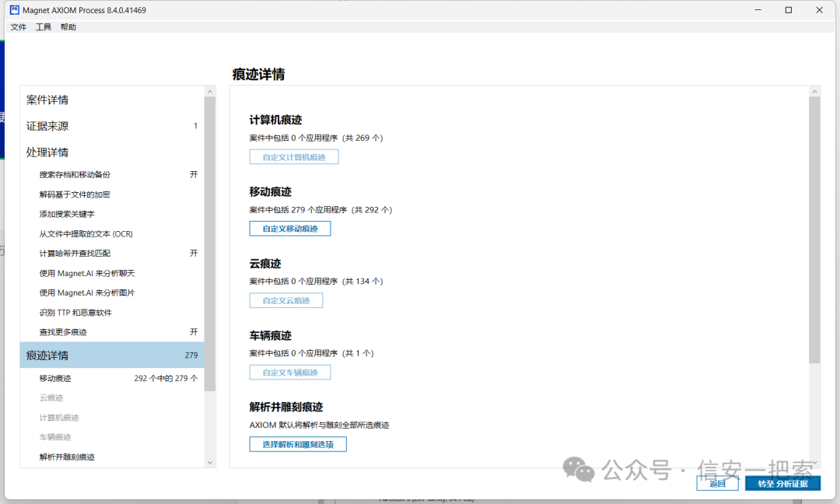Select 处理详情 in the left panel
840x504 pixels.
pyautogui.click(x=112, y=152)
